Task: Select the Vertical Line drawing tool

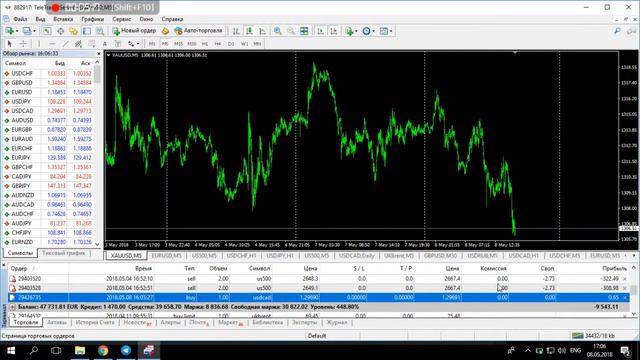Action: click(x=39, y=44)
